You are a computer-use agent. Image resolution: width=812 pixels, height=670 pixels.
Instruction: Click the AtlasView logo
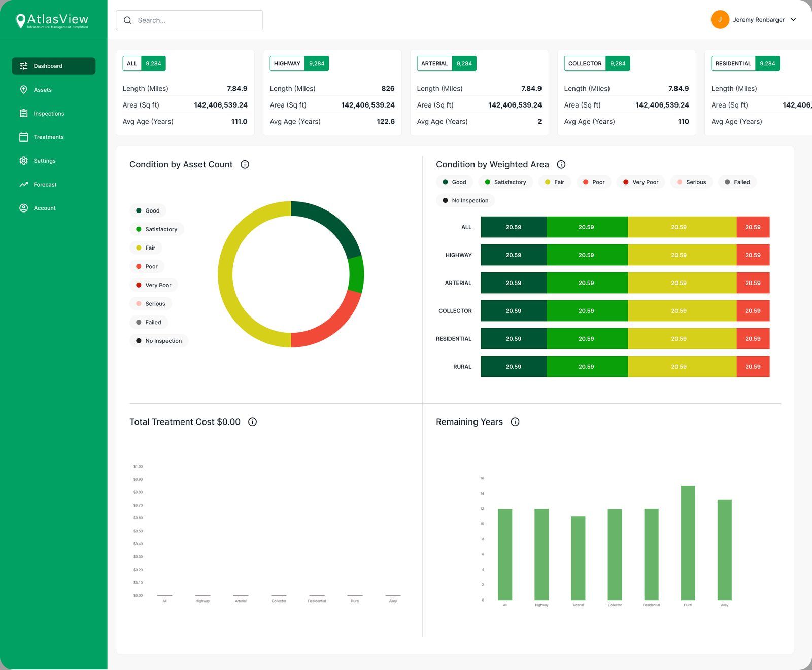pyautogui.click(x=52, y=20)
